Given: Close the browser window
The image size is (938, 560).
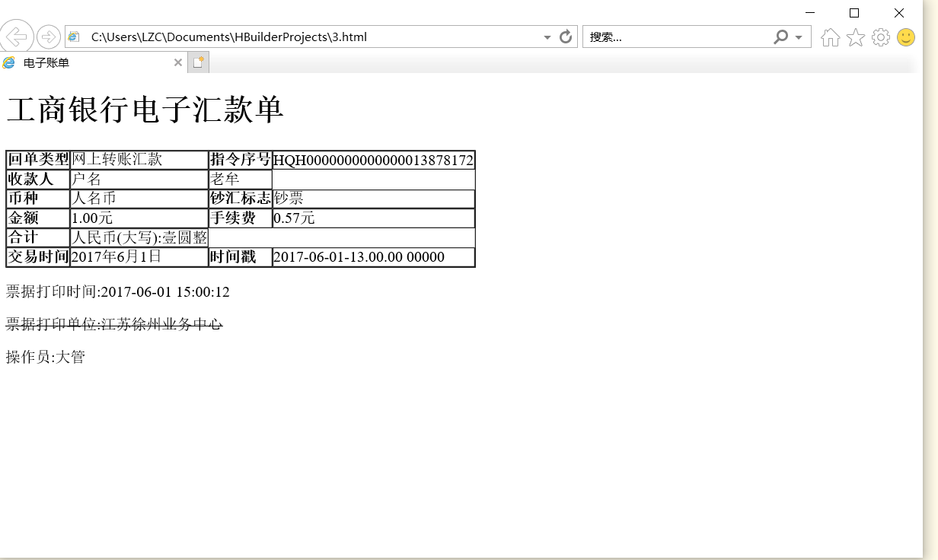Looking at the screenshot, I should (899, 13).
